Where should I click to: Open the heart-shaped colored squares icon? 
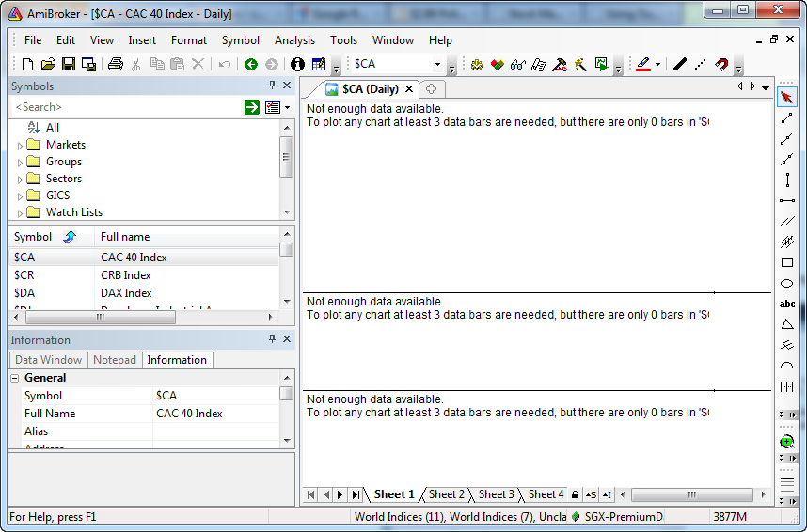tap(498, 64)
